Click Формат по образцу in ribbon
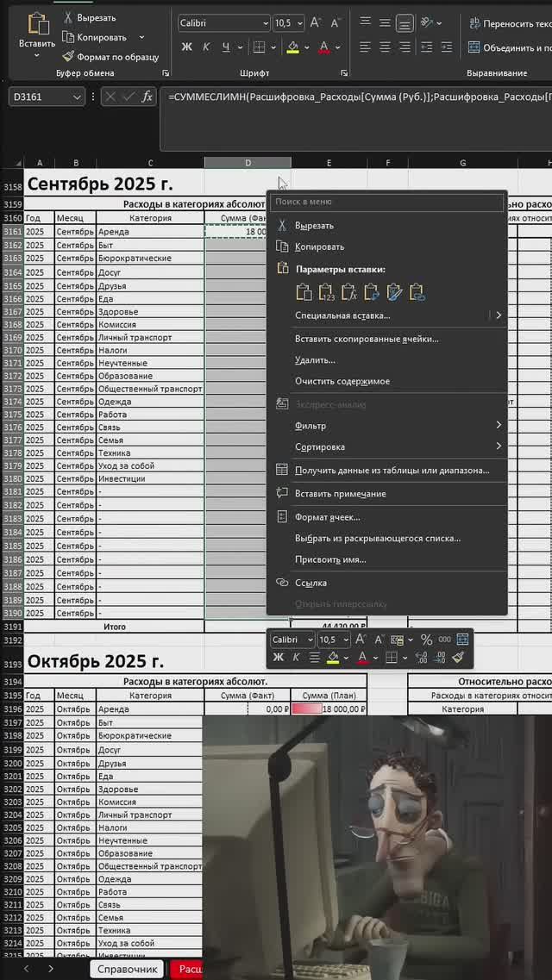Image resolution: width=552 pixels, height=980 pixels. 110,57
